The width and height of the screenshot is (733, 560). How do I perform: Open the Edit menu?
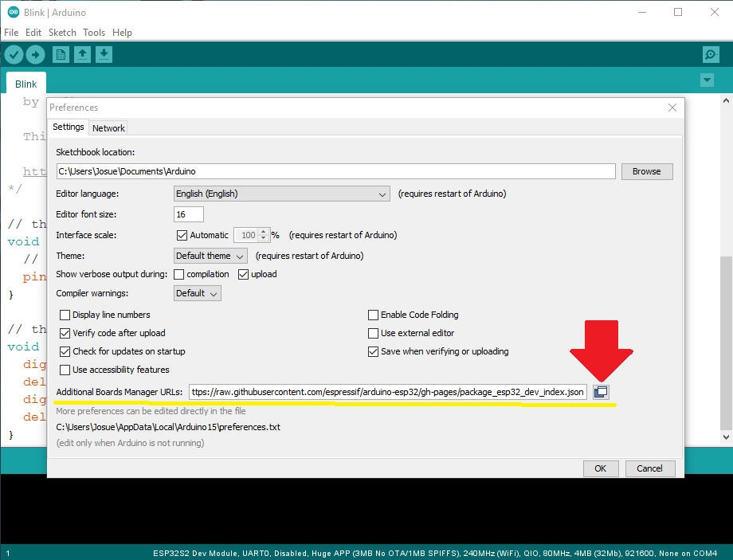point(33,33)
